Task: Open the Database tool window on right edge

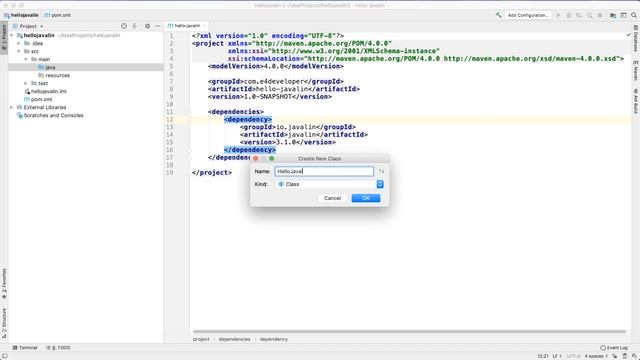Action: pyautogui.click(x=636, y=39)
